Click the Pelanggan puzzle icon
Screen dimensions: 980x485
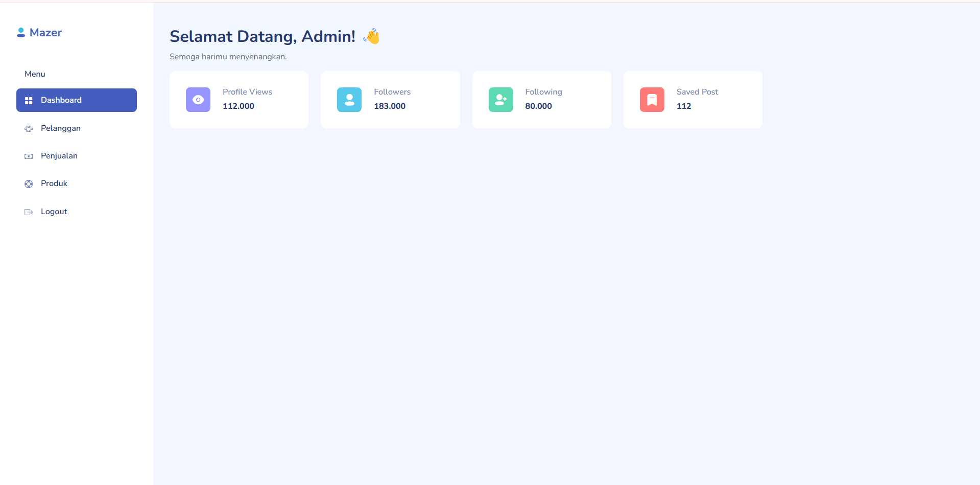tap(29, 129)
